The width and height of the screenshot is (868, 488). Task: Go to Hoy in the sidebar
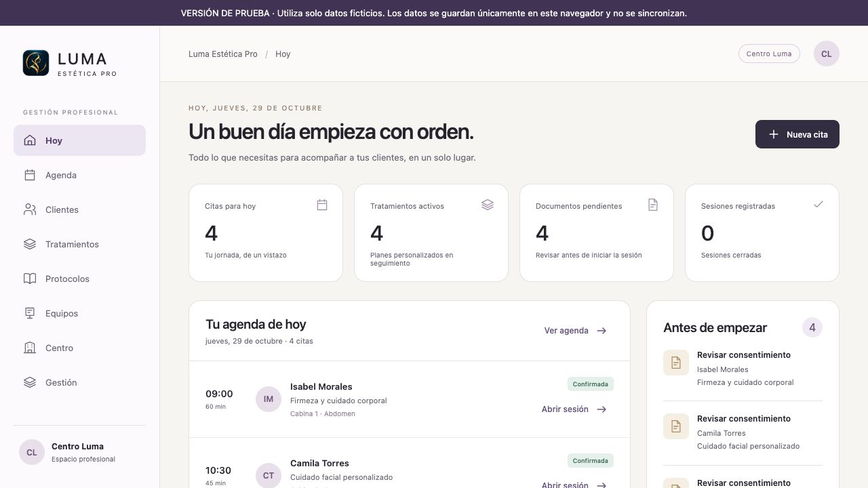(x=79, y=140)
